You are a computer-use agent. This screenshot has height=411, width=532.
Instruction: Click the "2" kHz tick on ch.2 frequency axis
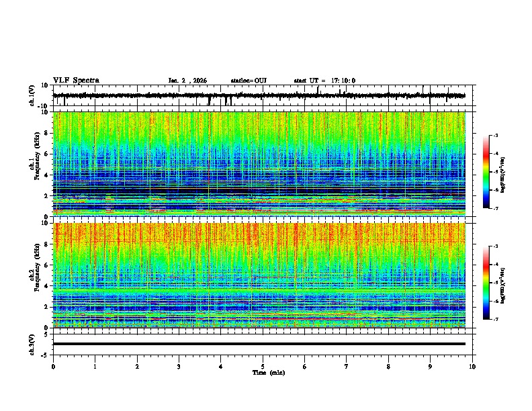point(46,307)
